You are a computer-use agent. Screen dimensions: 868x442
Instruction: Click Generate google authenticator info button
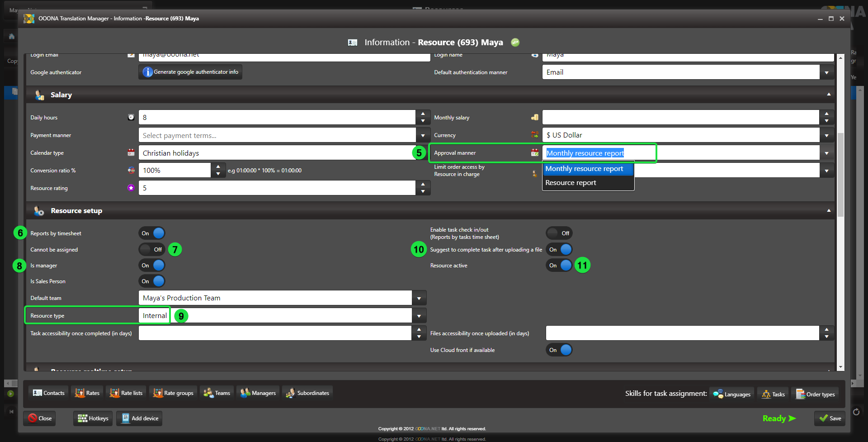(x=190, y=72)
